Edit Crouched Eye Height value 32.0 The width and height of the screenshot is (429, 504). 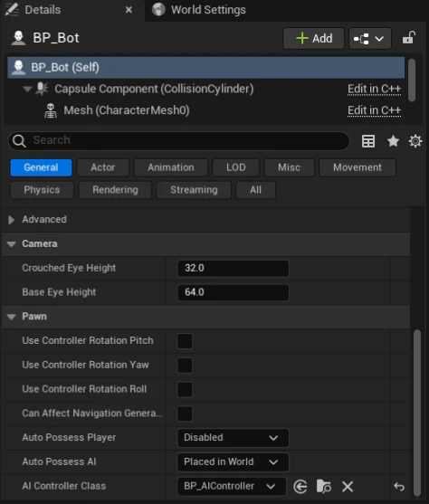click(x=233, y=269)
